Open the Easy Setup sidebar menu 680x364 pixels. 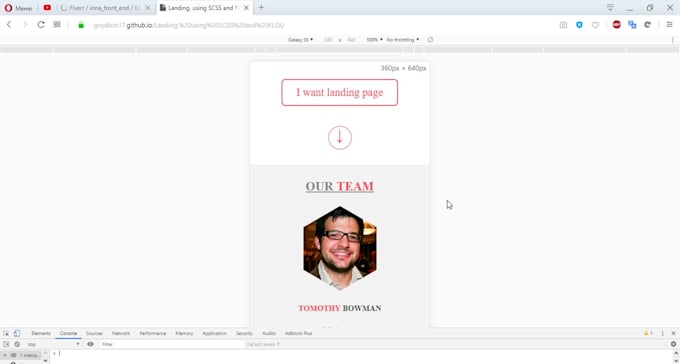point(669,25)
